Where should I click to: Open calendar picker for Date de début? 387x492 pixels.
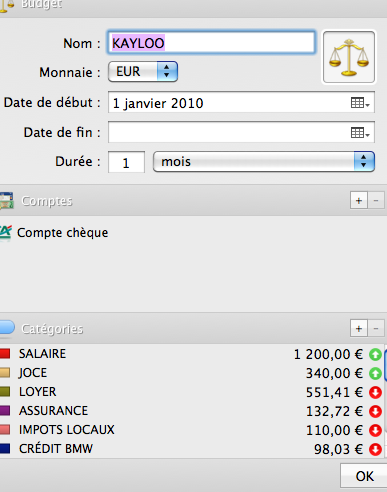[360, 103]
